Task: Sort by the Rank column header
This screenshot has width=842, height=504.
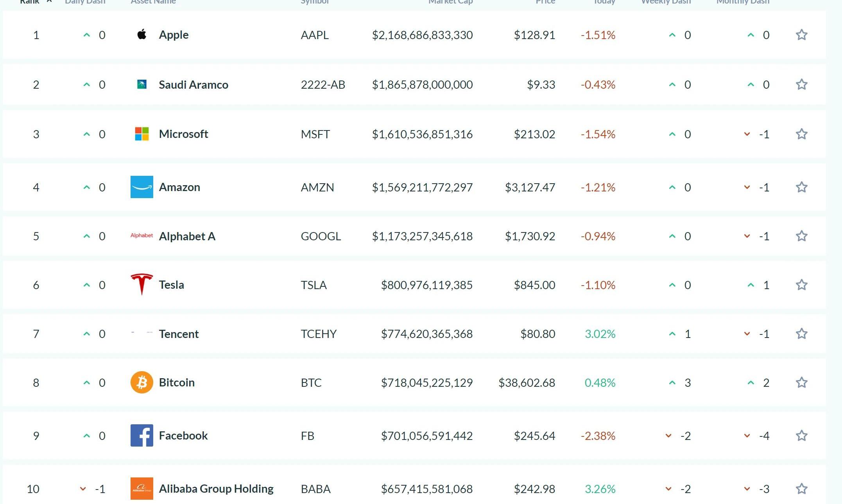Action: click(30, 2)
